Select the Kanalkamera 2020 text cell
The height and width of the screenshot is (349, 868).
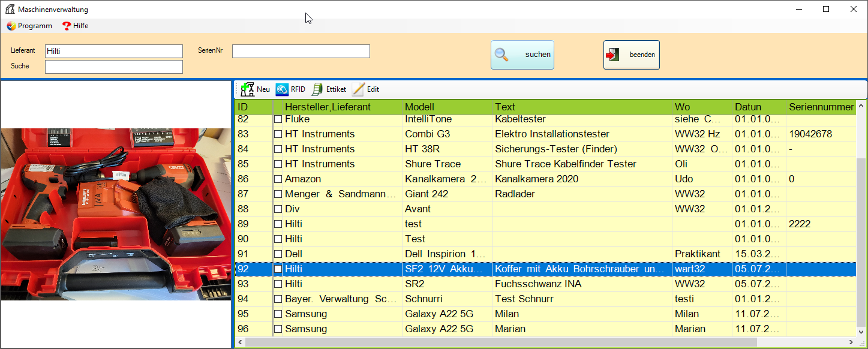pos(582,179)
